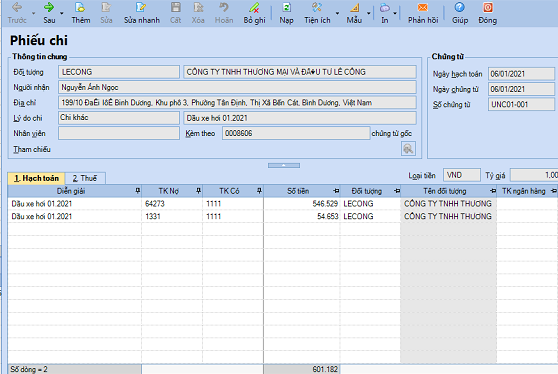Open Sửa nhanh quick edit
The height and width of the screenshot is (374, 558).
pyautogui.click(x=141, y=13)
